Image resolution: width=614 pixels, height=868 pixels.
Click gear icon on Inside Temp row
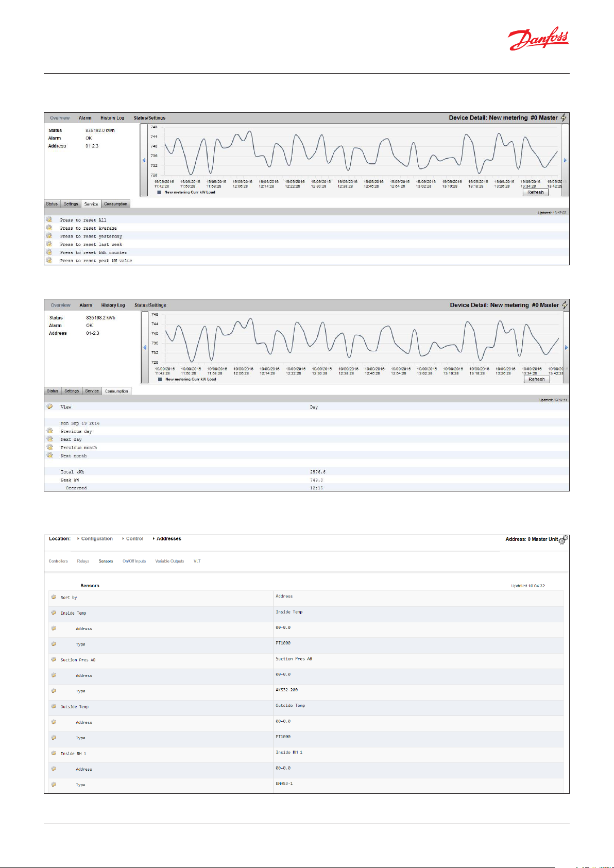pos(54,612)
